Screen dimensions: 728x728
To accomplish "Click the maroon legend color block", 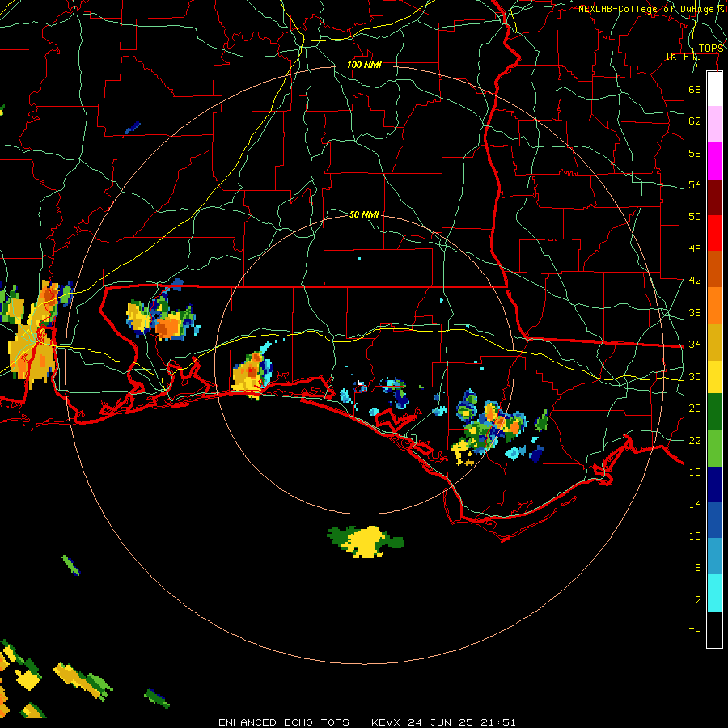I will pyautogui.click(x=714, y=197).
